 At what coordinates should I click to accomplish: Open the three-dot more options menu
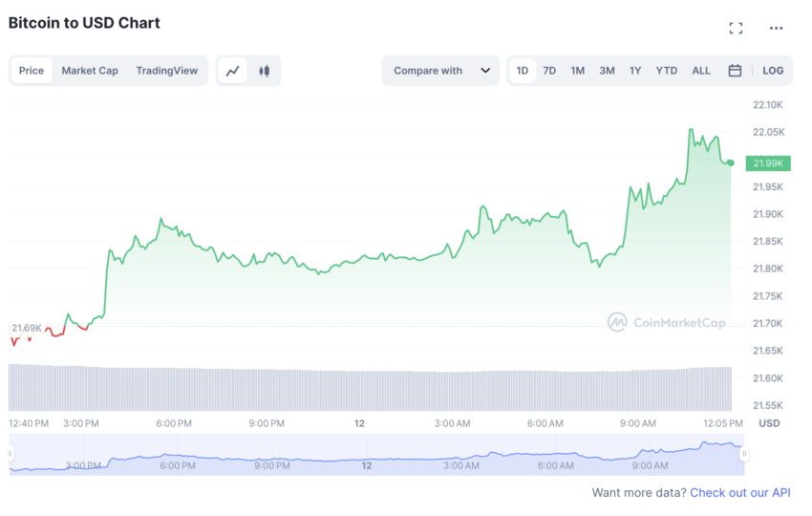pos(776,28)
